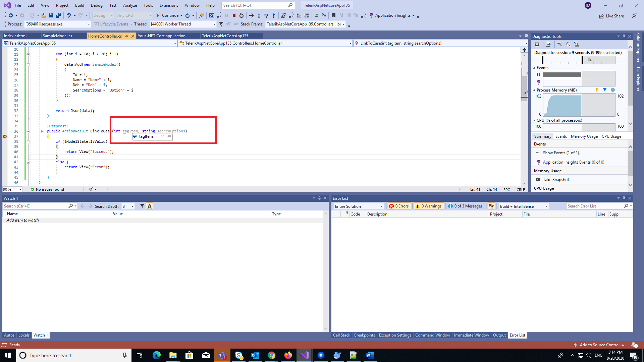Viewport: 644px width, 362px height.
Task: Click Show Events (1 of 1)
Action: click(x=561, y=153)
